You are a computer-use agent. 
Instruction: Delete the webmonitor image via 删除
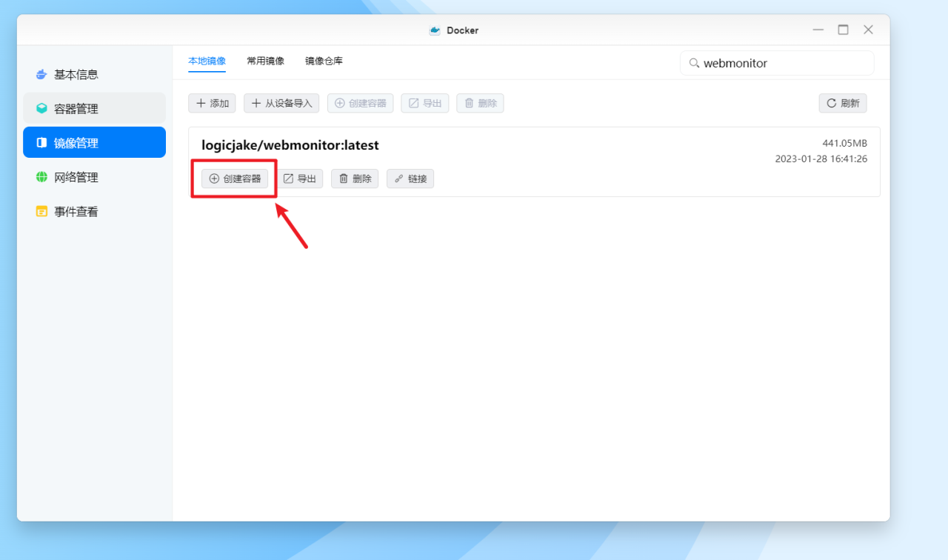354,179
